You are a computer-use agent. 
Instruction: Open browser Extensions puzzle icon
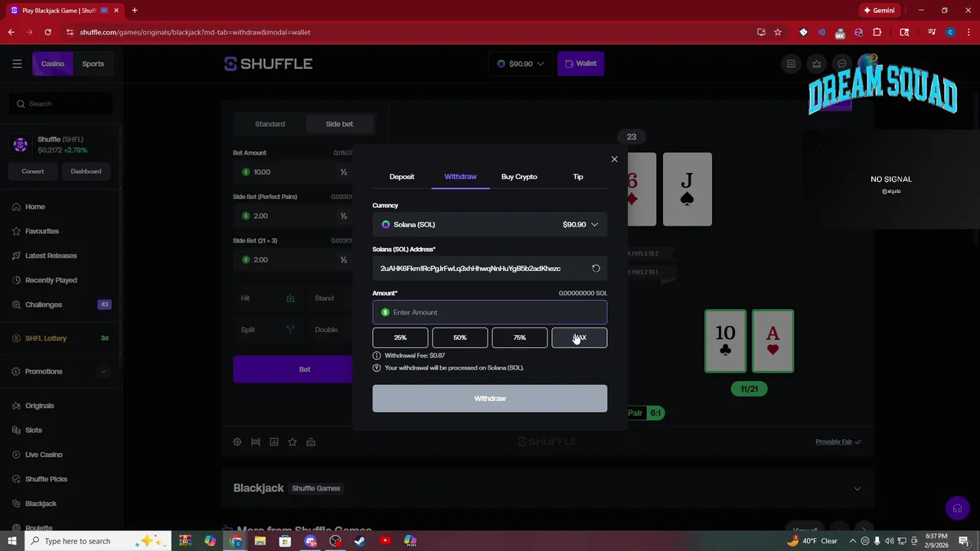pyautogui.click(x=877, y=32)
